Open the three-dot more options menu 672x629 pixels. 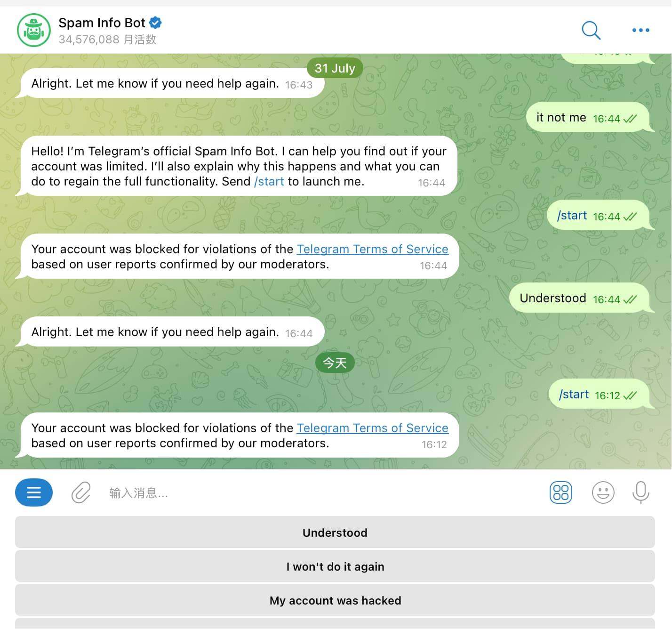click(x=640, y=30)
